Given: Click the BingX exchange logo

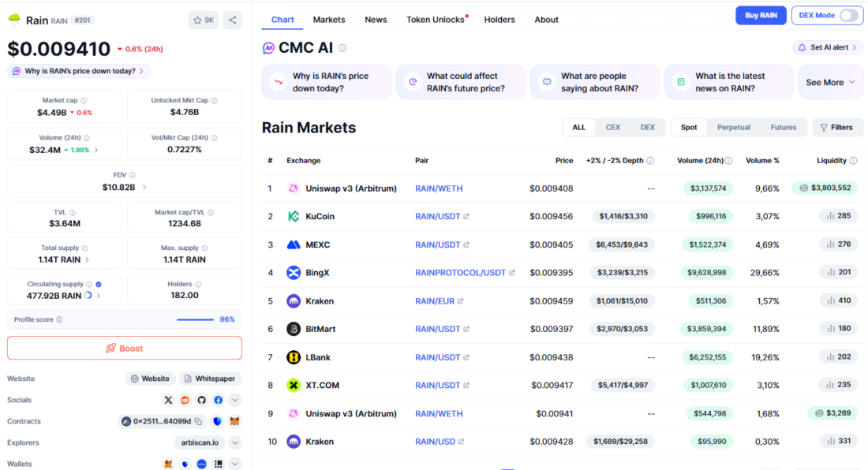Looking at the screenshot, I should point(294,273).
